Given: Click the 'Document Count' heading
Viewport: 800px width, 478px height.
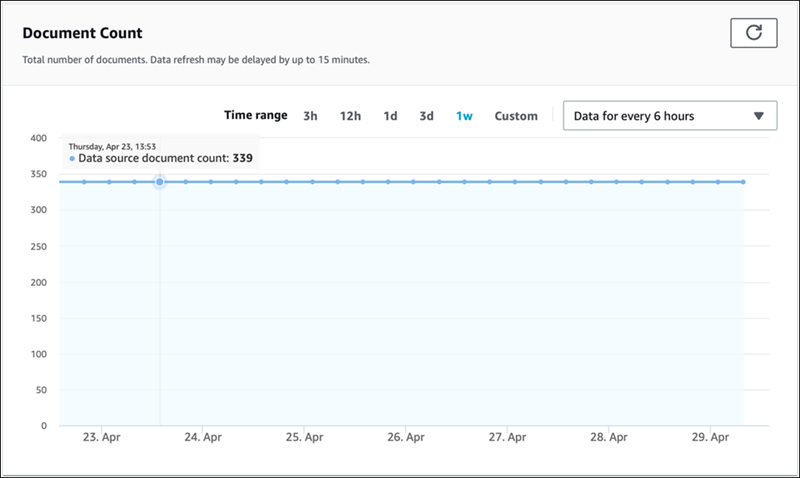Looking at the screenshot, I should pyautogui.click(x=82, y=33).
